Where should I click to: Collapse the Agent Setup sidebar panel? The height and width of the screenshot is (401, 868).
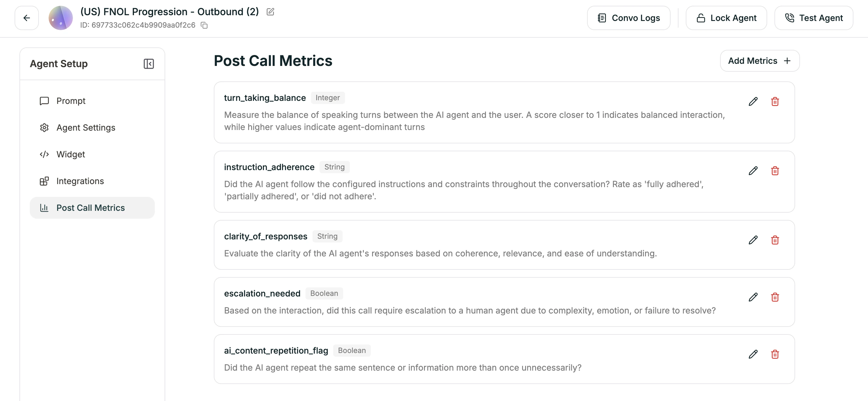coord(149,64)
